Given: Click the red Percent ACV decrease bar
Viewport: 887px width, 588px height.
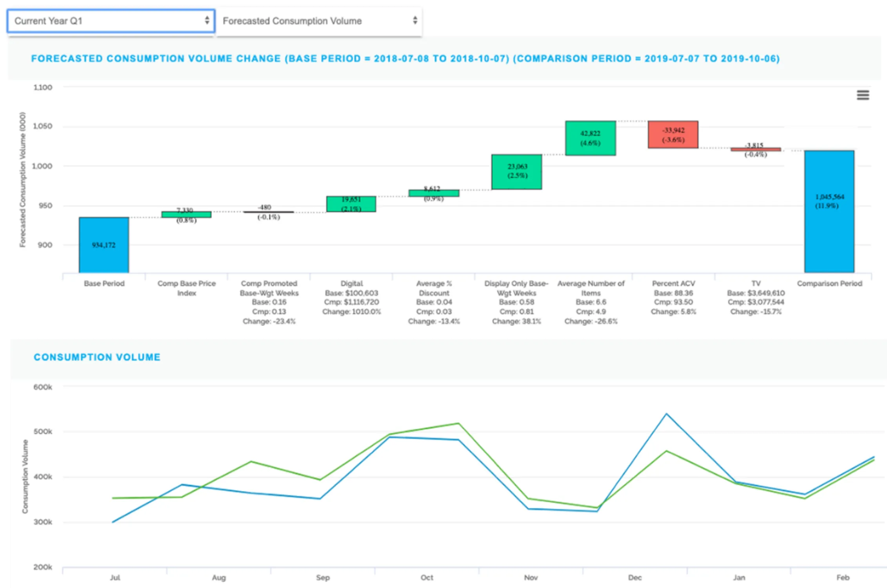Looking at the screenshot, I should click(673, 133).
